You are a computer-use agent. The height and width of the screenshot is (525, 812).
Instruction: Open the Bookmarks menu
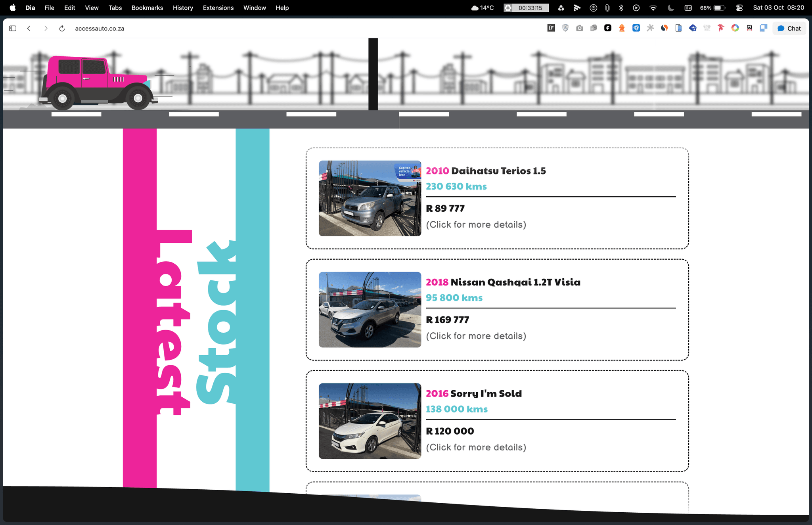(x=147, y=8)
